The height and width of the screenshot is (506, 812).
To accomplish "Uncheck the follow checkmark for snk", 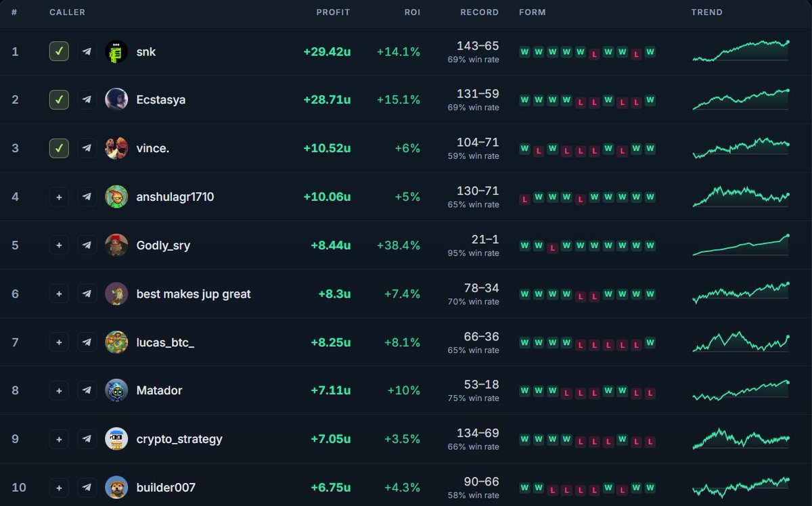I will click(59, 51).
